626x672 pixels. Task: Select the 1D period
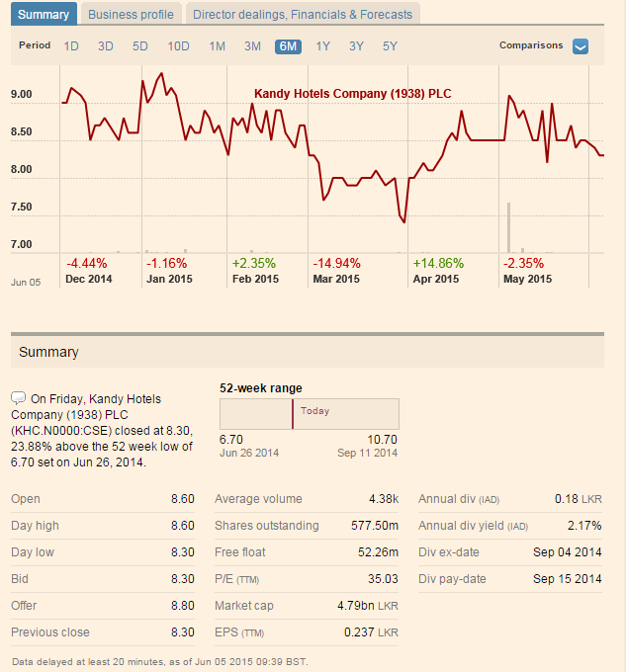(x=71, y=46)
